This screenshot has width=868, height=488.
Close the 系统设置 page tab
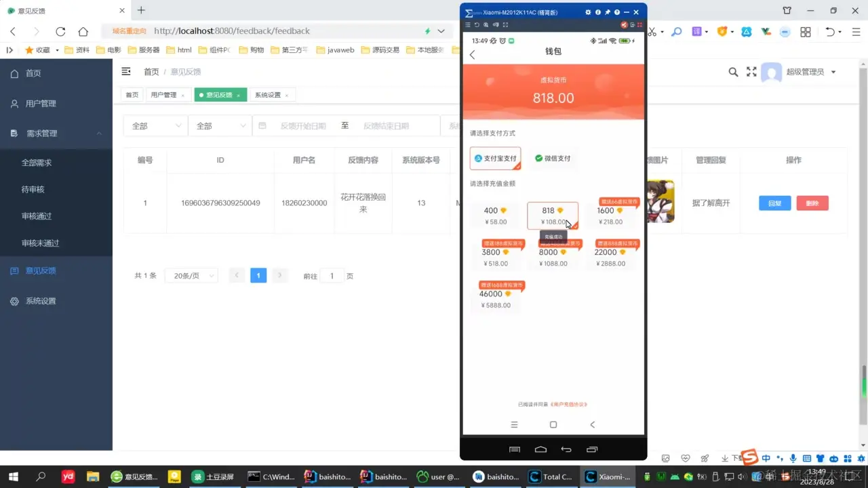click(286, 96)
